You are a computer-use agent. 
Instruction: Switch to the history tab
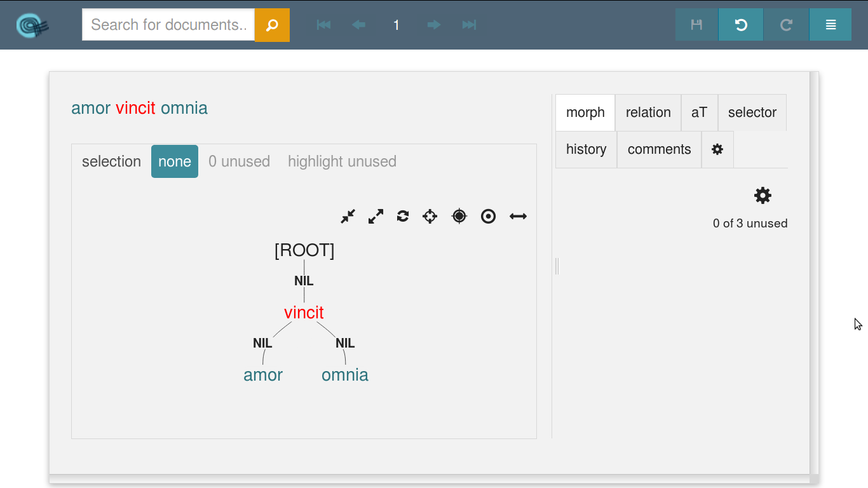point(586,149)
